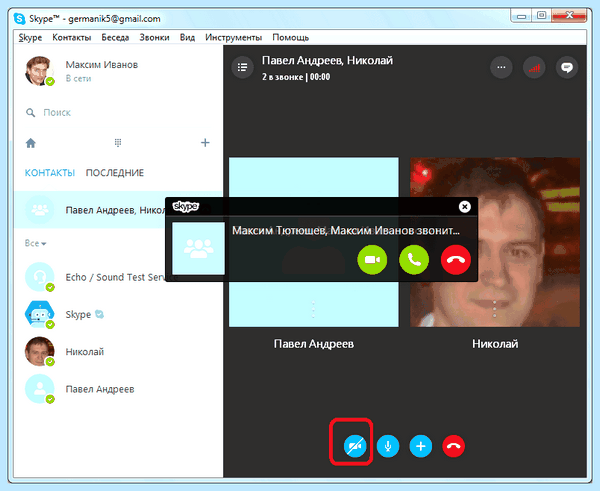Screen dimensions: 600x491
Task: Maximize the Skype window
Action: coord(541,16)
